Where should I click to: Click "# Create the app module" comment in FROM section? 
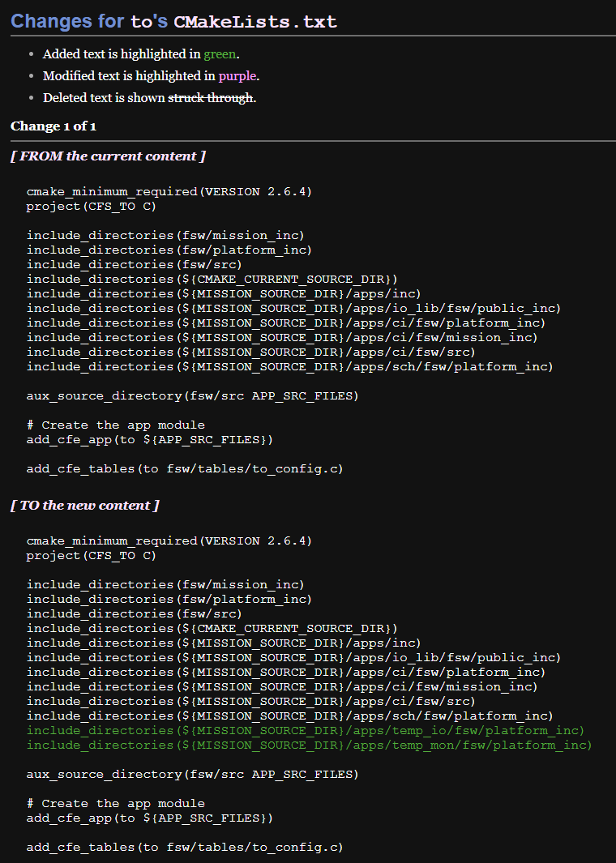115,425
